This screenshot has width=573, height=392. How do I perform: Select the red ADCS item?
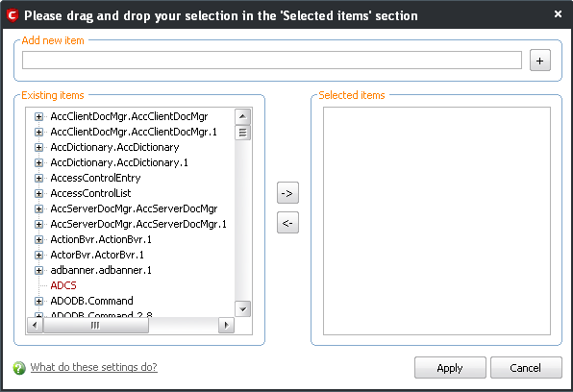click(x=63, y=285)
